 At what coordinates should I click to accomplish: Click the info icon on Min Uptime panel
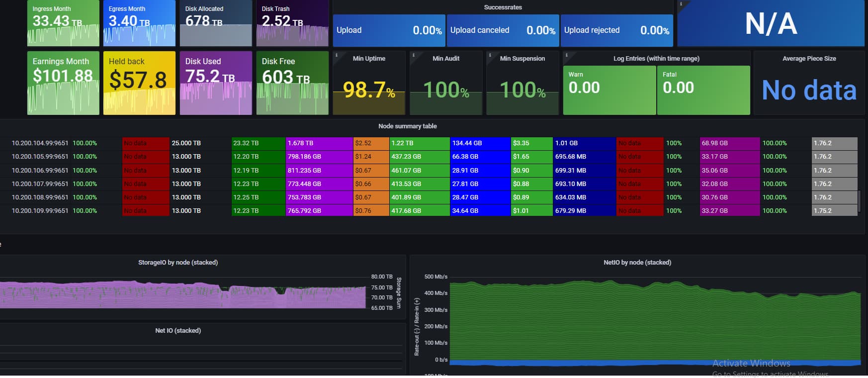click(x=337, y=55)
